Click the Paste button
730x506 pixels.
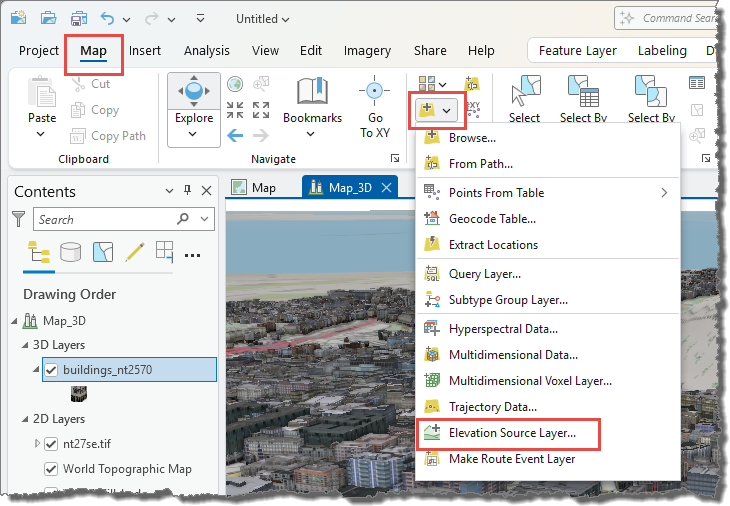[42, 108]
